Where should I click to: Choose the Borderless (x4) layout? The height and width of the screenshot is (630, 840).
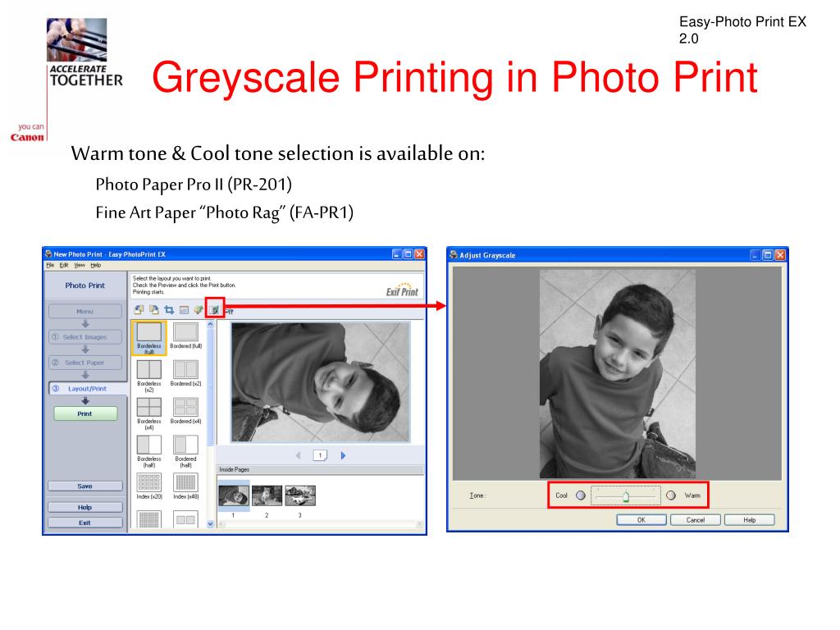[149, 413]
